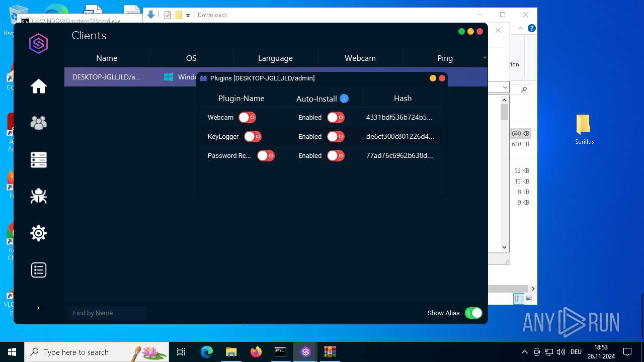
Task: Toggle the Webcam plugin switch
Action: (247, 118)
